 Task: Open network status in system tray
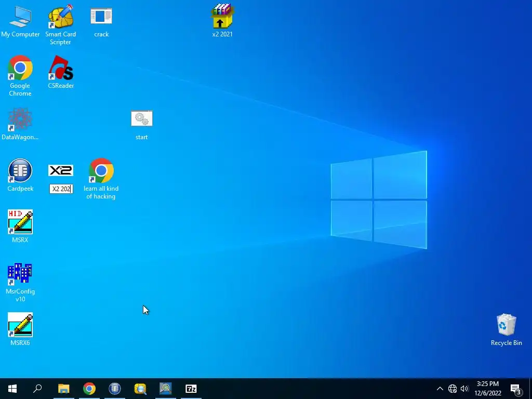click(453, 389)
